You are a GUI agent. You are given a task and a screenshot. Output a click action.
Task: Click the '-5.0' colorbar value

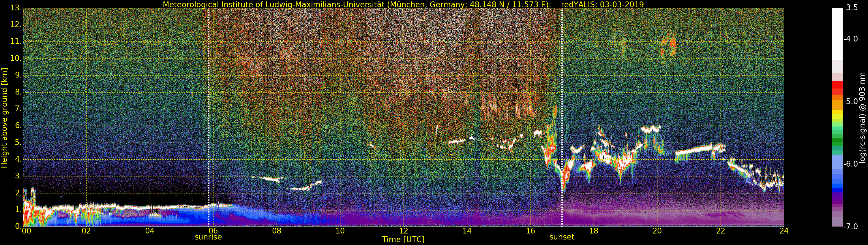[x=851, y=102]
